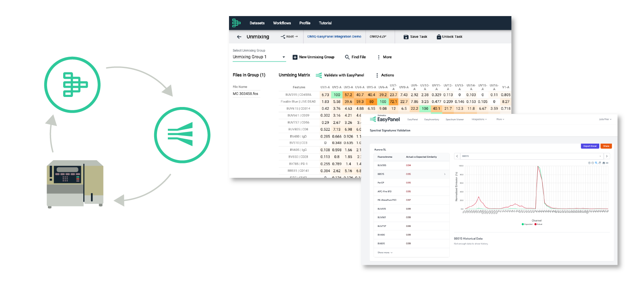Screen dimensions: 644x284
Task: Click the plus icon for New Unmixing Group
Action: [x=295, y=57]
